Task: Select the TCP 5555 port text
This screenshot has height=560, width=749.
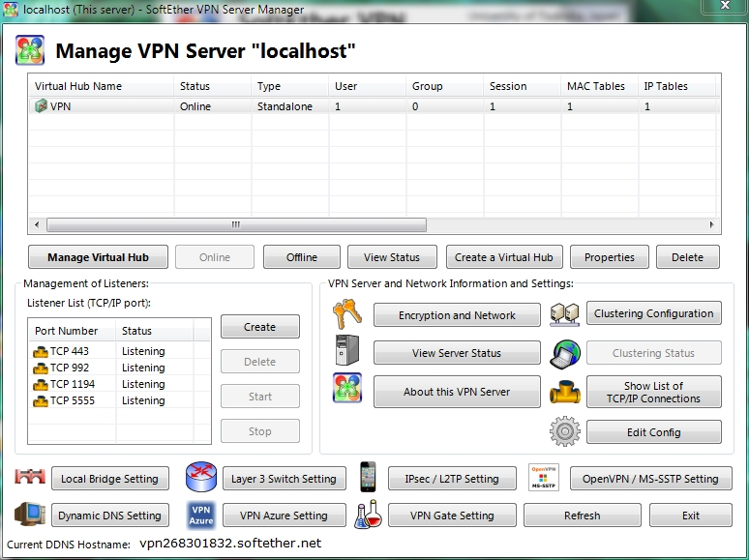Action: [x=73, y=400]
